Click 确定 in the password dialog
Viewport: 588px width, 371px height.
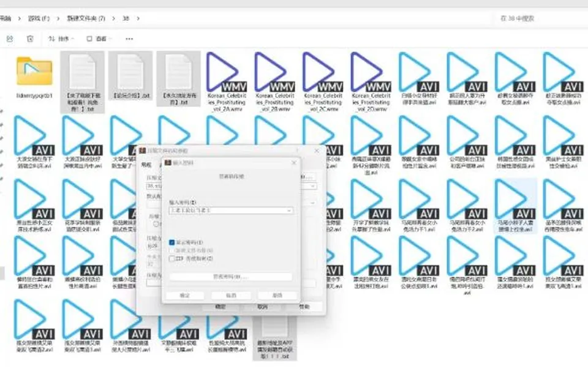click(185, 295)
